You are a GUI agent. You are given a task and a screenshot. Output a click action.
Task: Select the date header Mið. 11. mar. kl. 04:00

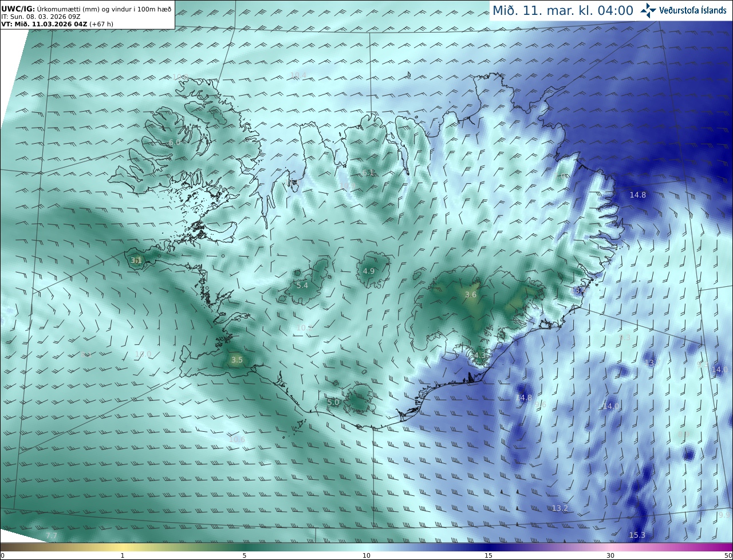(x=563, y=10)
